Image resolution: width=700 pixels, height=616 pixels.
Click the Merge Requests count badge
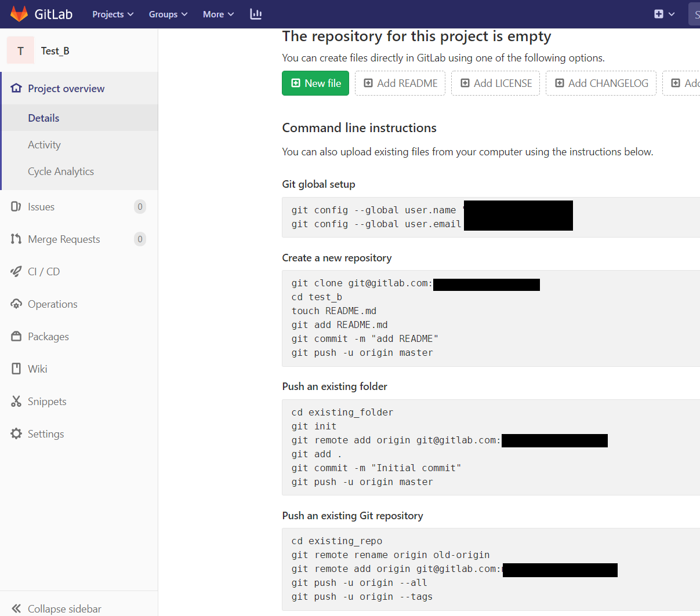click(x=140, y=239)
